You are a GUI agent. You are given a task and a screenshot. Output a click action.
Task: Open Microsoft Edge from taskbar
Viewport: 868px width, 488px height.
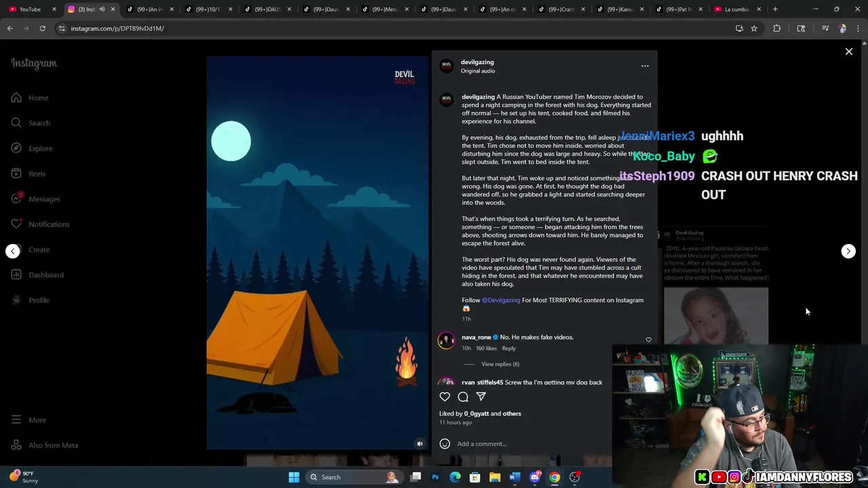click(x=455, y=477)
